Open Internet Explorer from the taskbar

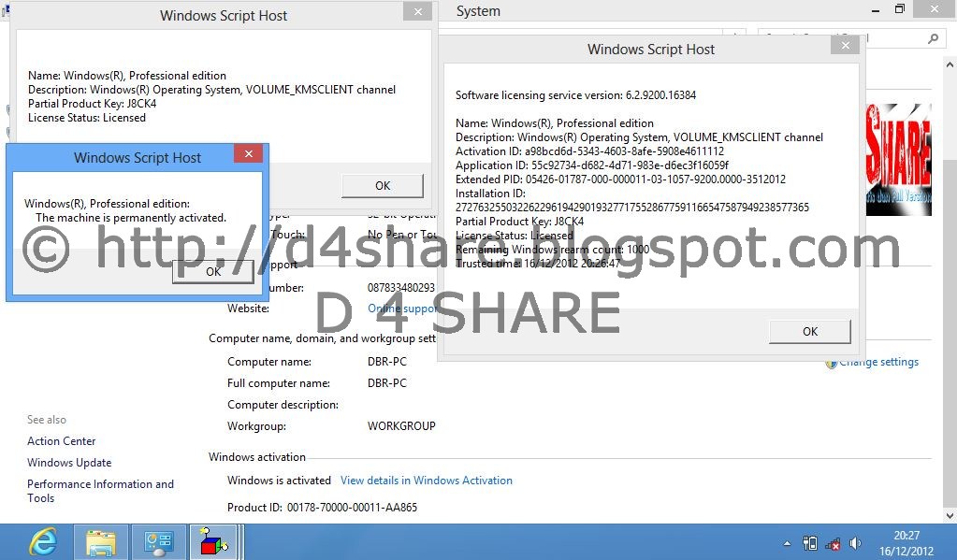[x=43, y=541]
